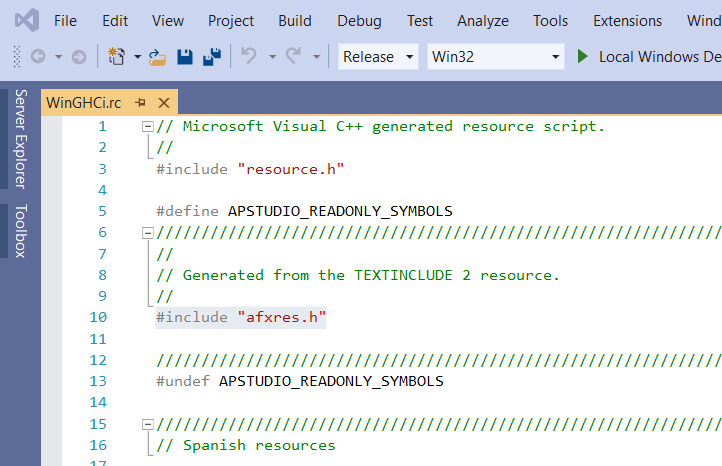Click the Navigate Backward arrow icon

coord(38,57)
